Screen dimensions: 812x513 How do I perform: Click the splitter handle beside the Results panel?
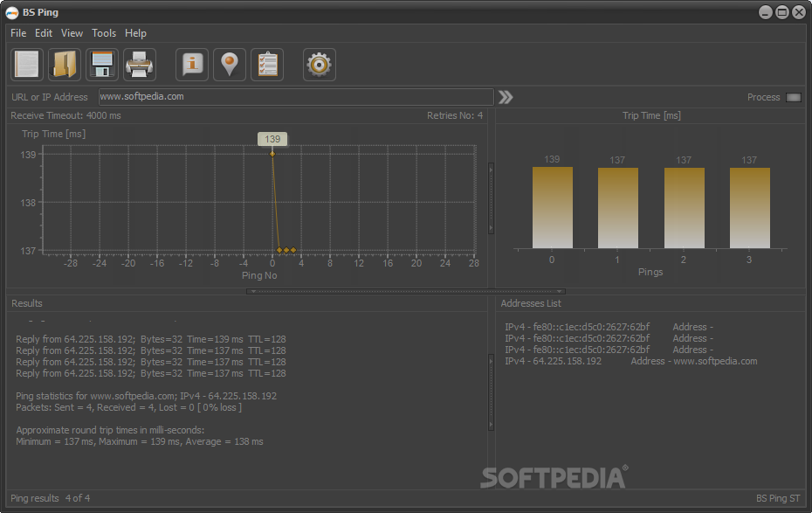pyautogui.click(x=491, y=392)
